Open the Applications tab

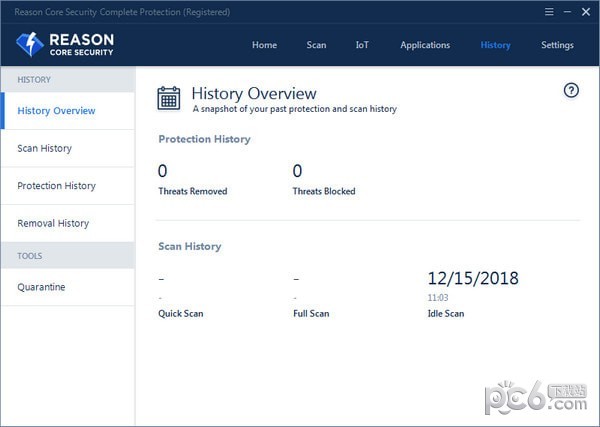click(x=425, y=45)
